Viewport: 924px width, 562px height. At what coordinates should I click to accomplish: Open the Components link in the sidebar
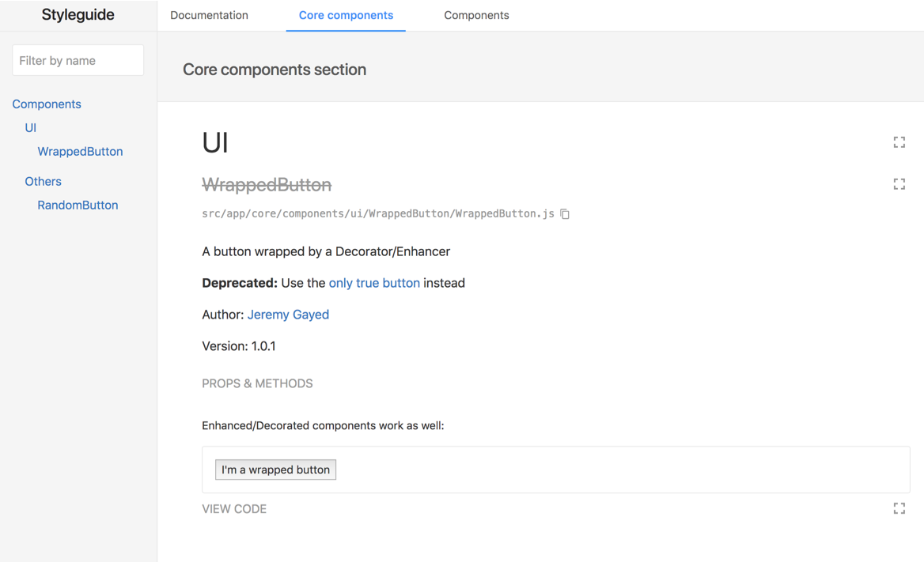click(x=47, y=104)
